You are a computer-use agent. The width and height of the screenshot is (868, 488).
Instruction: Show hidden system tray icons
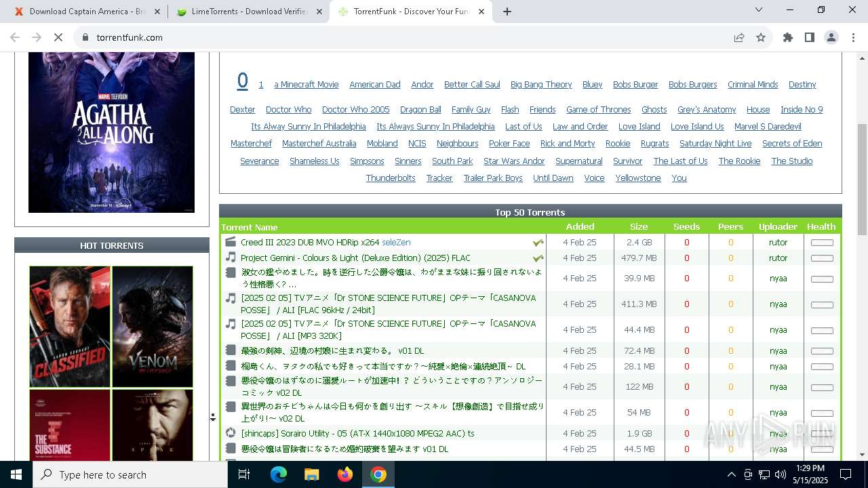[x=731, y=474]
